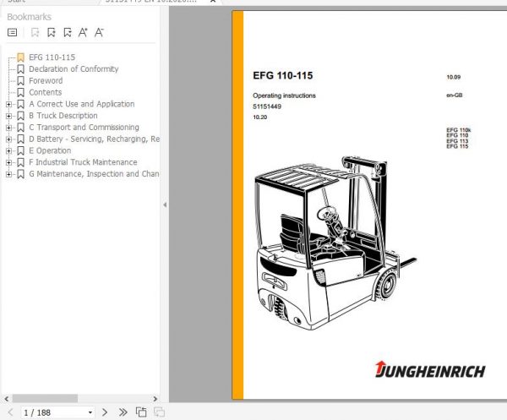This screenshot has width=507, height=420.
Task: Click the EFG 115 model line
Action: (457, 146)
